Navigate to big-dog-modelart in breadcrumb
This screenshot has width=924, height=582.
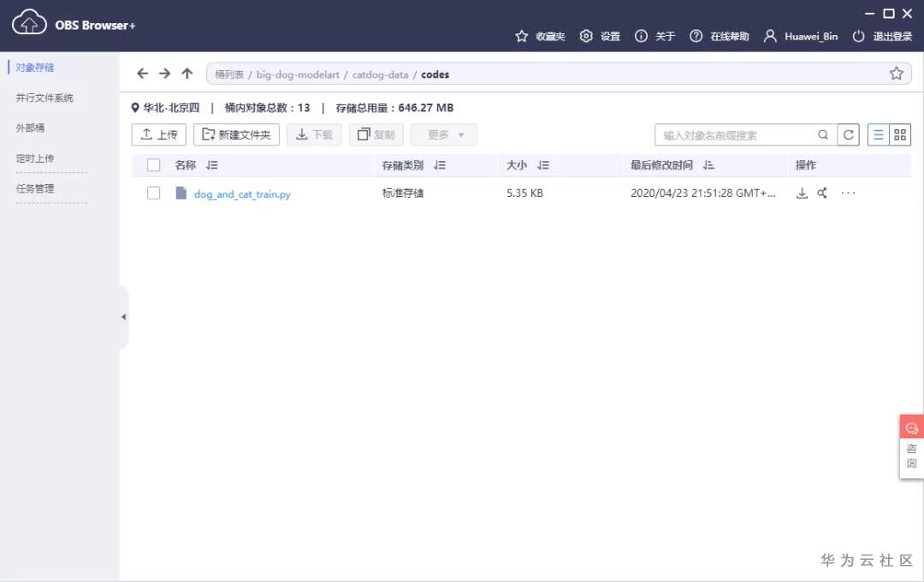[x=298, y=74]
